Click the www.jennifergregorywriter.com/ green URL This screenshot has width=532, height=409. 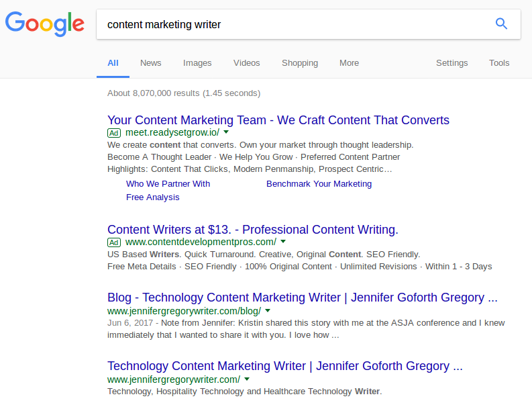point(174,379)
